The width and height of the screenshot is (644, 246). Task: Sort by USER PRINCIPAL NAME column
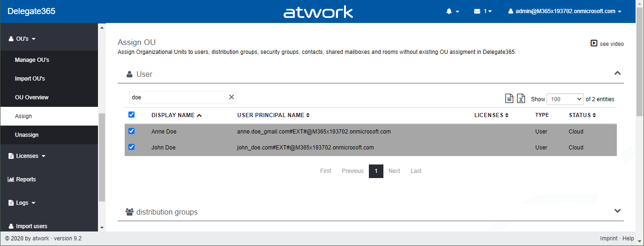273,115
